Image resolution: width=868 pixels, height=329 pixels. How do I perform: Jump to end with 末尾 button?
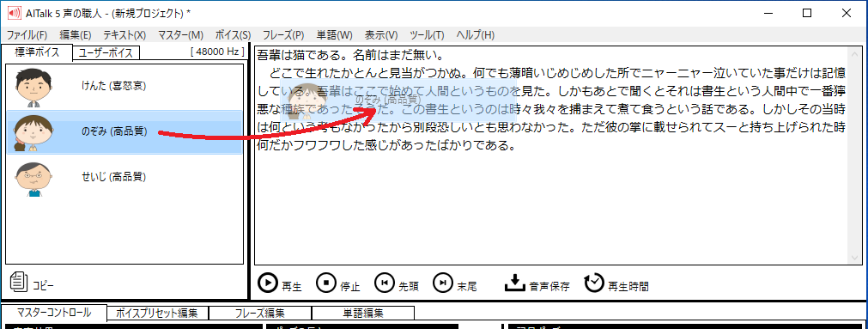click(443, 283)
